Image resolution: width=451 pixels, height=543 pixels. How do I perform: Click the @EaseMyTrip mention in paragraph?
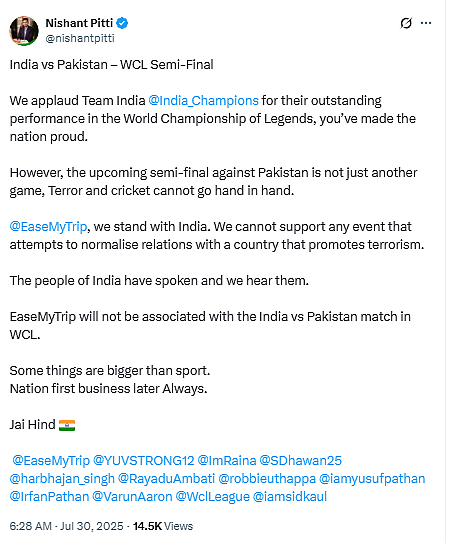[x=48, y=227]
